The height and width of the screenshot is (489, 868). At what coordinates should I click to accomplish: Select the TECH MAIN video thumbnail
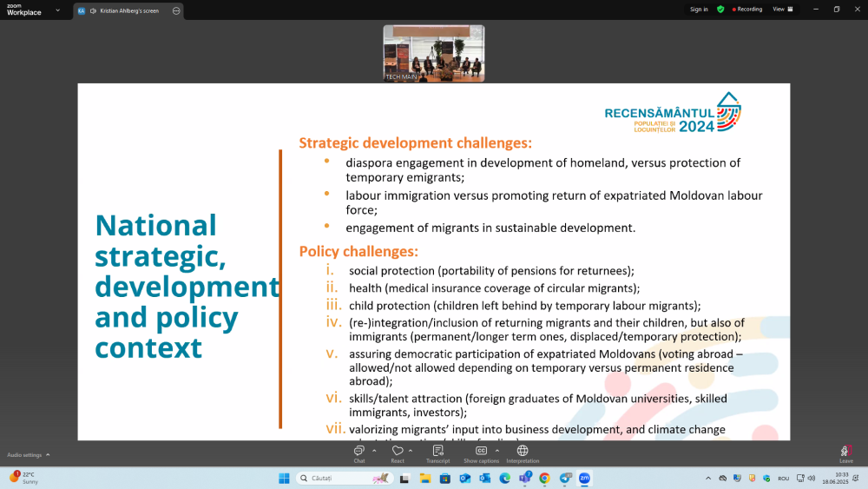(x=434, y=54)
